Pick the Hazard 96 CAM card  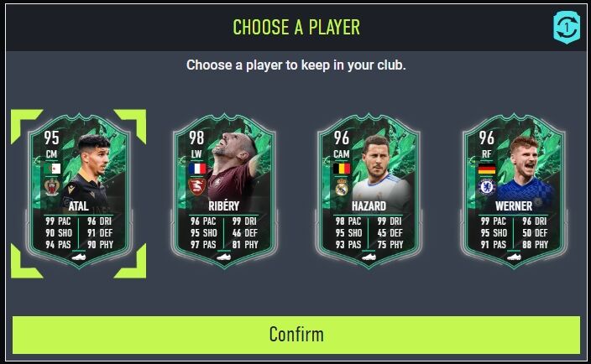(x=369, y=193)
